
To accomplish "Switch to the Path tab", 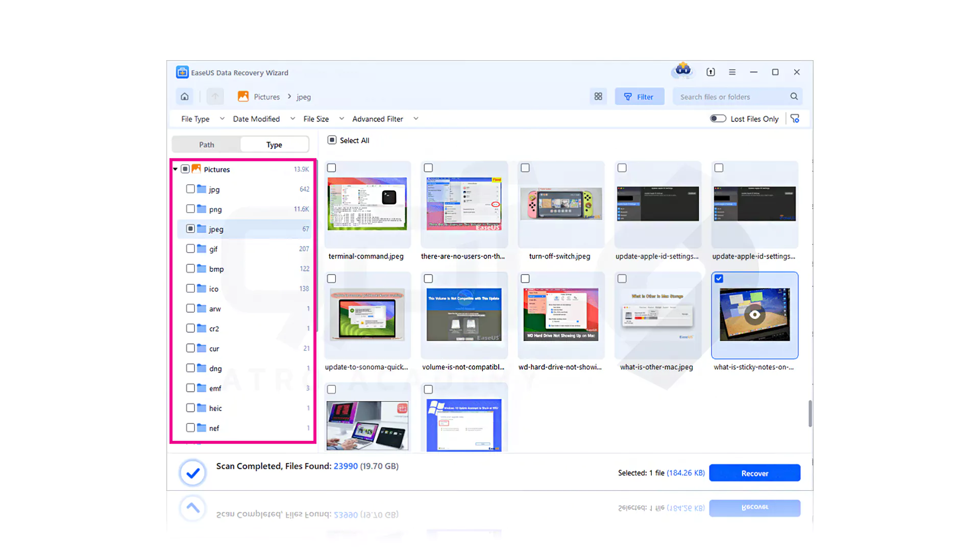I will click(x=207, y=145).
